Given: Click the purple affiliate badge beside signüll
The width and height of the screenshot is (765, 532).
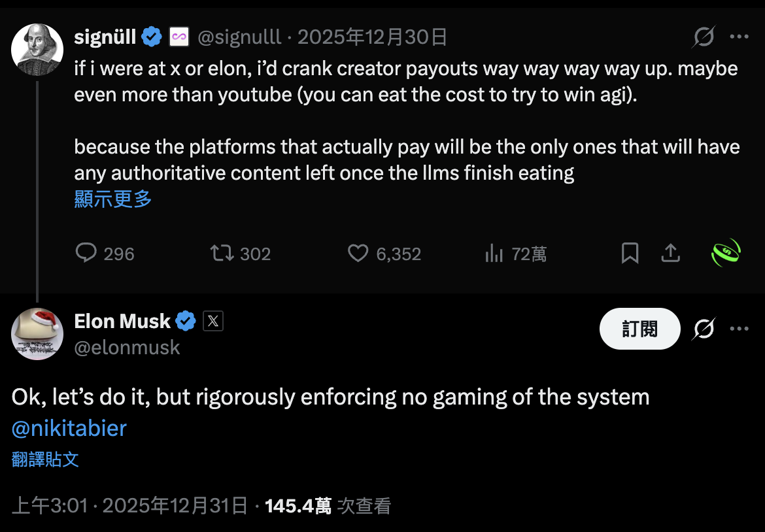Looking at the screenshot, I should pyautogui.click(x=179, y=37).
